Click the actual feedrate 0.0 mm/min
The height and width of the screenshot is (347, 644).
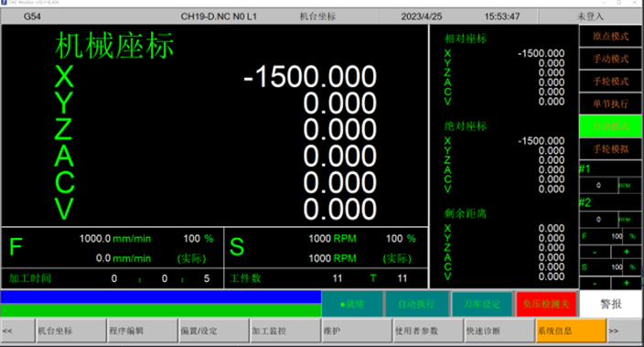tap(123, 258)
